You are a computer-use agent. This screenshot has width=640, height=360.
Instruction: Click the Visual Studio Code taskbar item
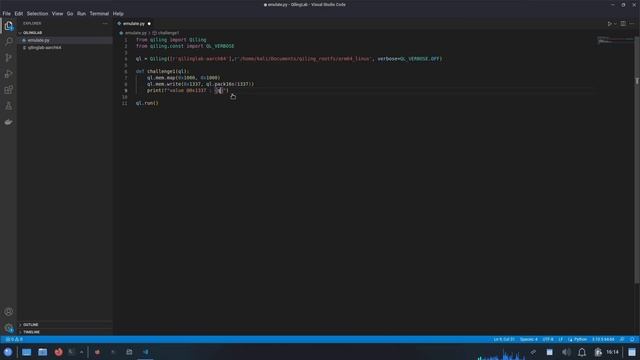tap(145, 352)
